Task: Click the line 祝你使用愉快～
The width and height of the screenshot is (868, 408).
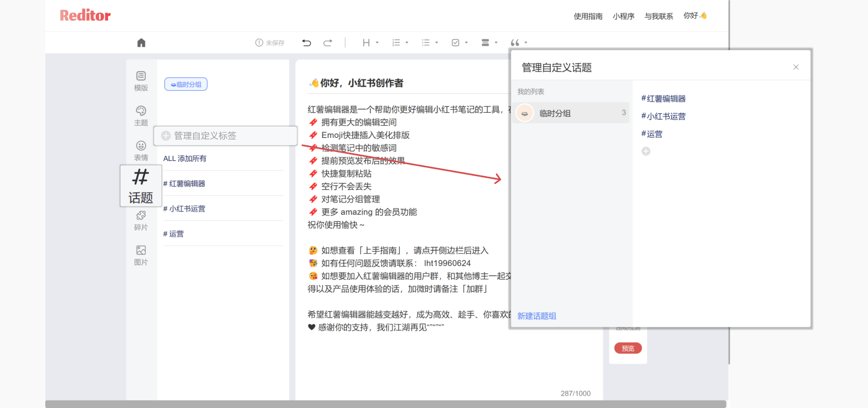Action: tap(336, 225)
